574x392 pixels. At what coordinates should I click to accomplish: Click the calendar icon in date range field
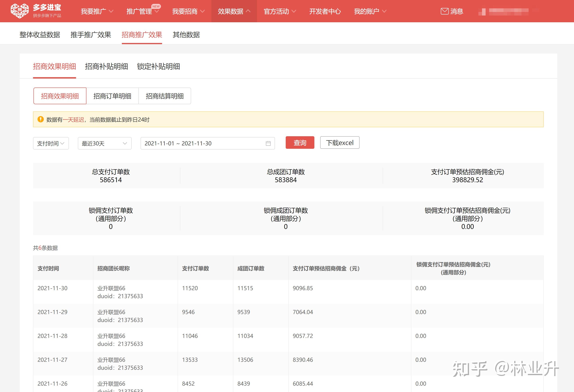tap(268, 143)
